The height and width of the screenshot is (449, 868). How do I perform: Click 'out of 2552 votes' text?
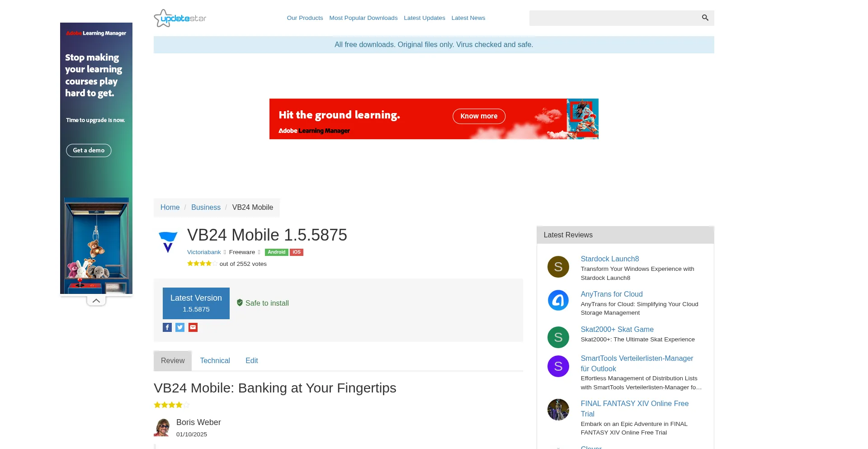[243, 264]
